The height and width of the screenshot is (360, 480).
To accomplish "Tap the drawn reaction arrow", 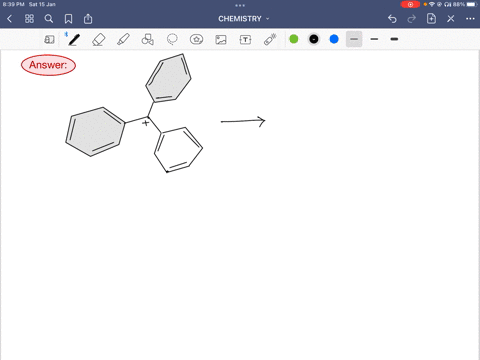I will (x=243, y=121).
